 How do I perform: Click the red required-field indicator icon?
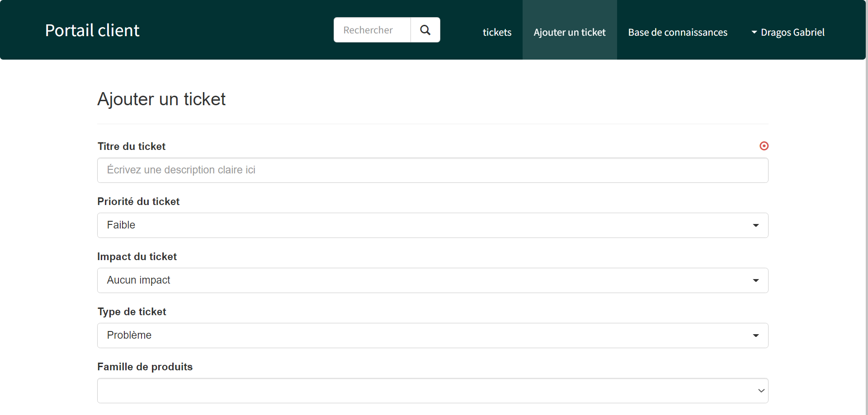(764, 146)
